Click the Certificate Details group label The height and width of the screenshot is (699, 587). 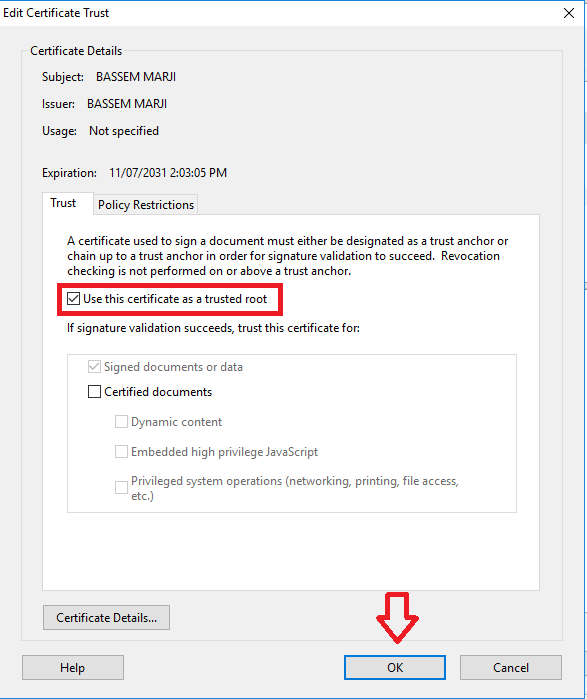76,51
